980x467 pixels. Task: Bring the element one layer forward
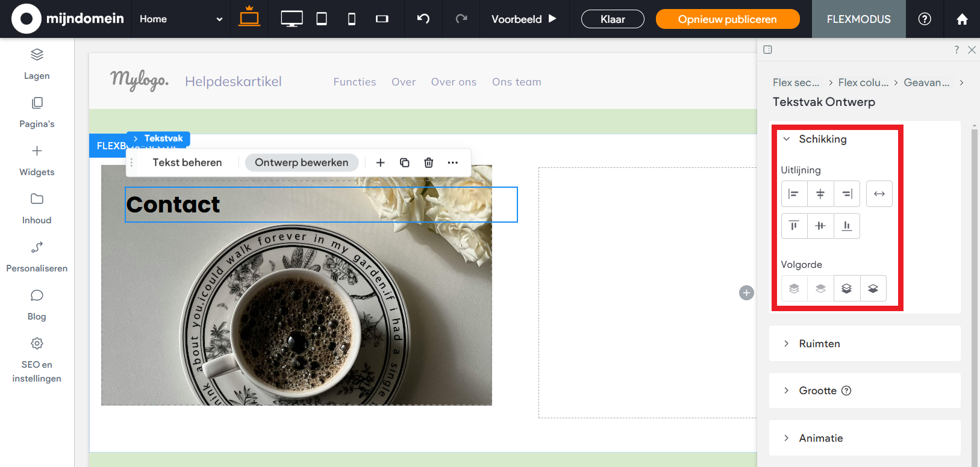pyautogui.click(x=820, y=288)
